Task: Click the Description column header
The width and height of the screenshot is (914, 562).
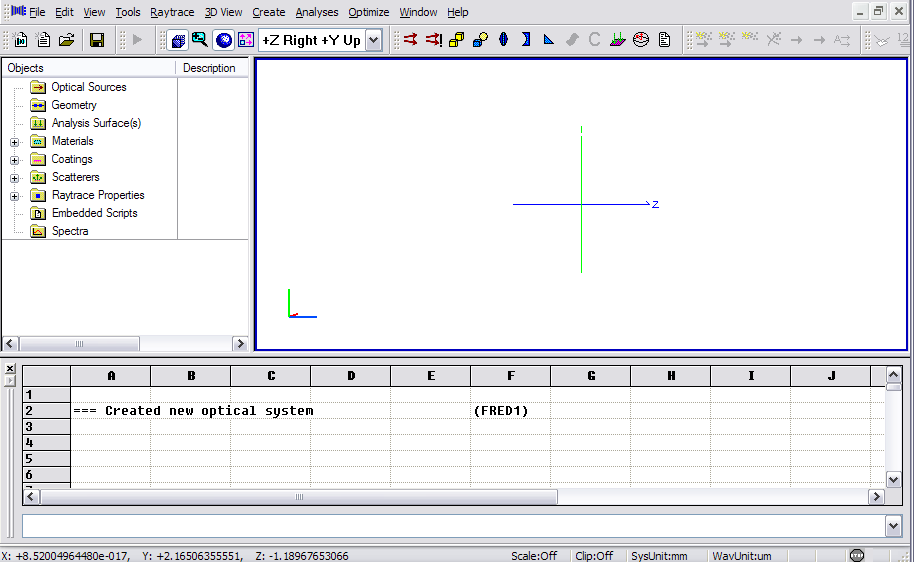Action: pos(209,68)
